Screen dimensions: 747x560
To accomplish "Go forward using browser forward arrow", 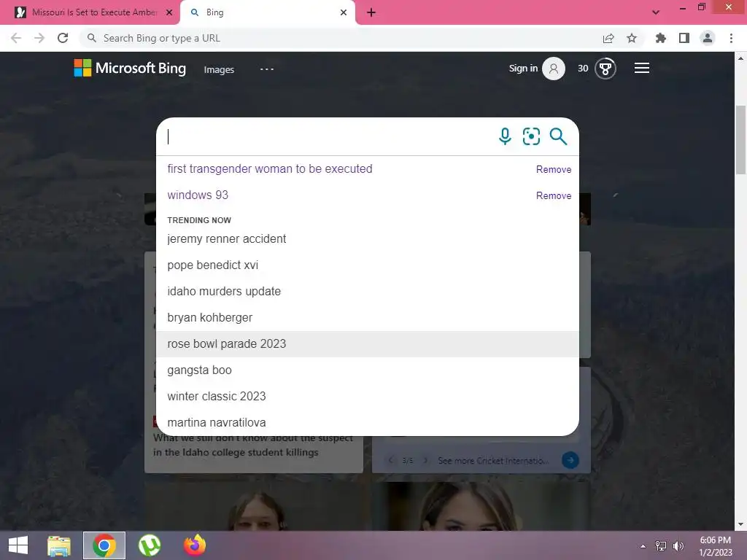I will click(x=39, y=38).
